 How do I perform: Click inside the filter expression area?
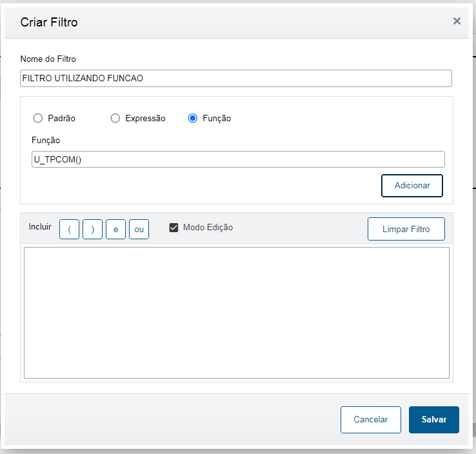pos(237,313)
